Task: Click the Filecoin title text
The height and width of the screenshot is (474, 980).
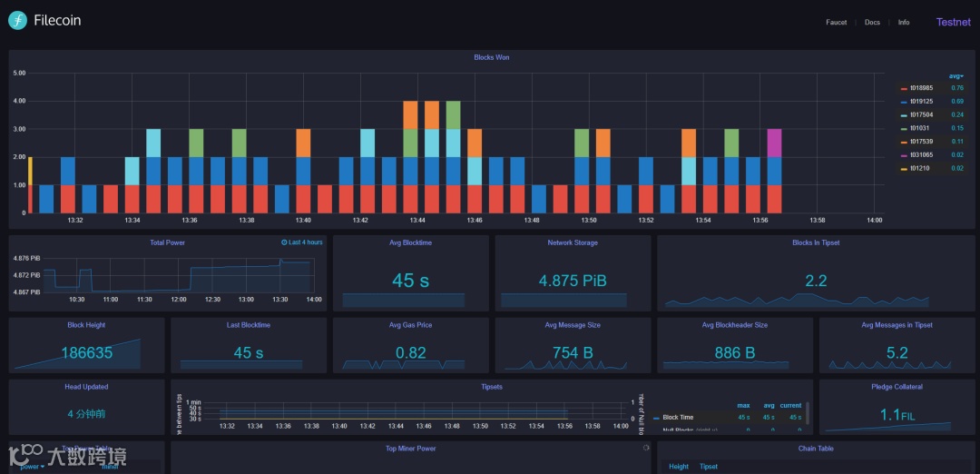Action: 57,21
